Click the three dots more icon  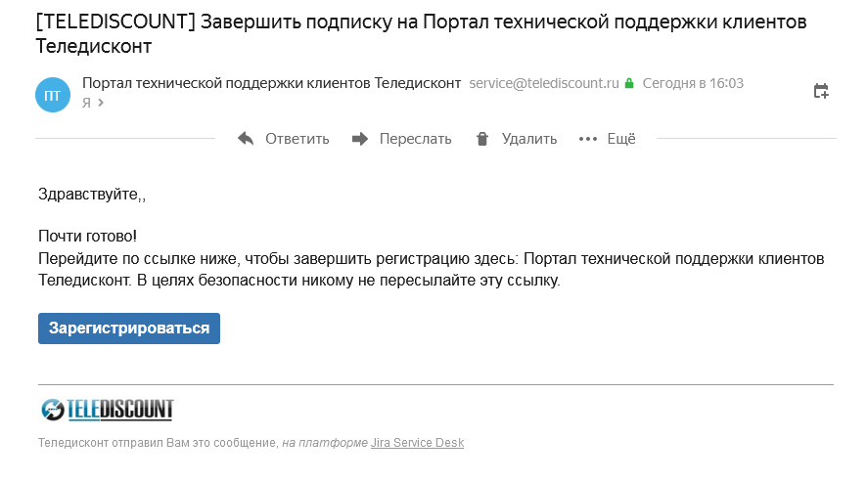coord(588,139)
